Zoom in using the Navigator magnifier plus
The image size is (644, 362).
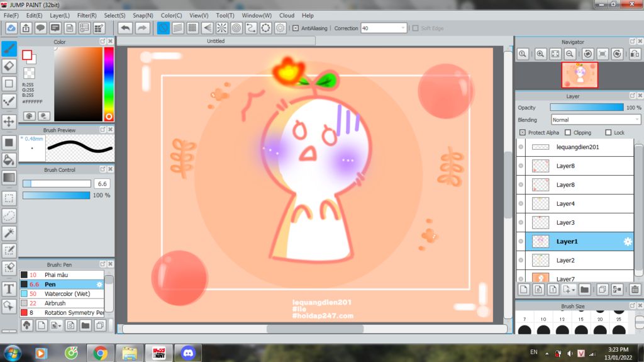pyautogui.click(x=540, y=54)
